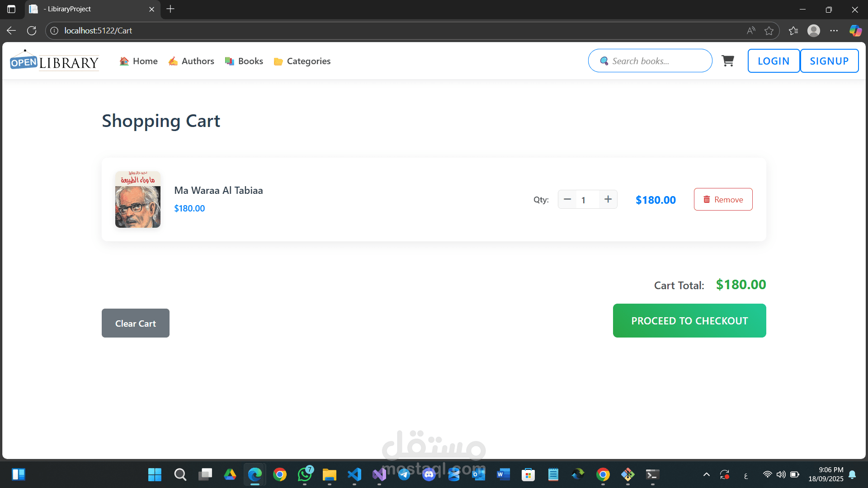The height and width of the screenshot is (488, 868).
Task: Reload the page
Action: 32,30
